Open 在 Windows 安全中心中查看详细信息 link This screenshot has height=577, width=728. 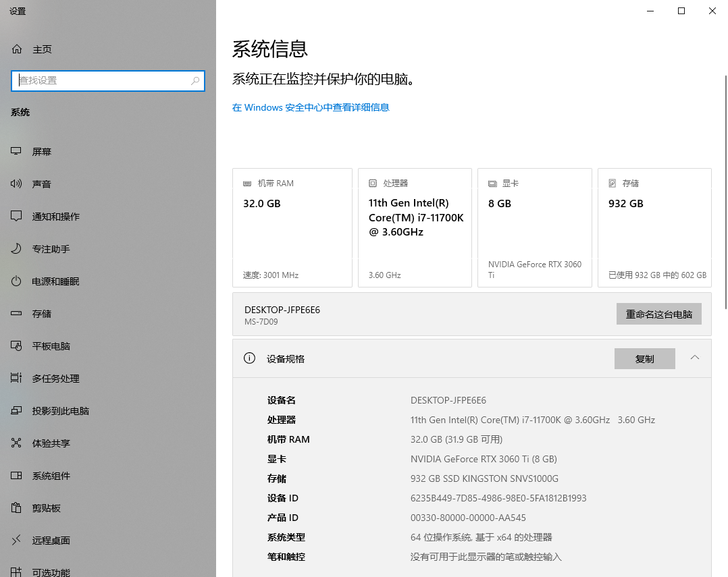(x=311, y=107)
